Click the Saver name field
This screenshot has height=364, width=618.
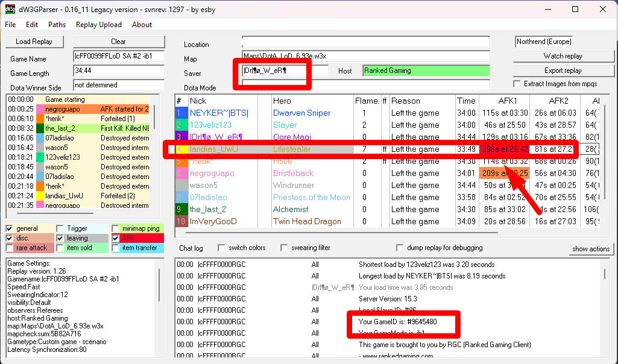285,71
